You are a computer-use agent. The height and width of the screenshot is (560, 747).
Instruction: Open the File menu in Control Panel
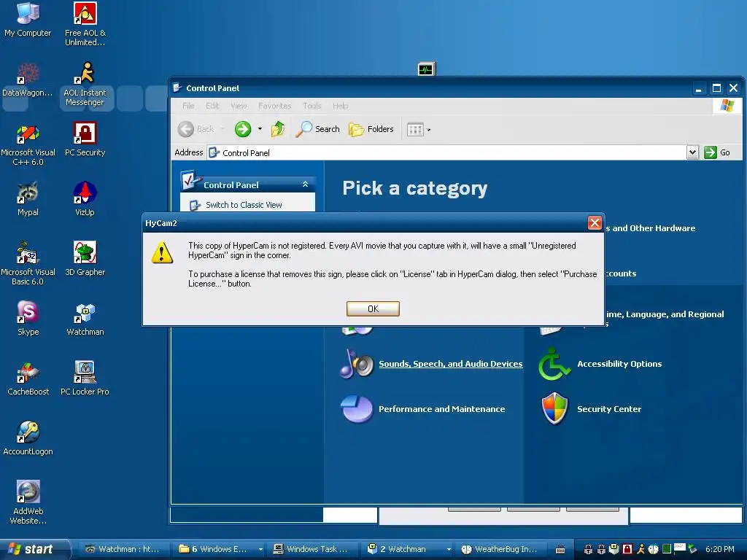coord(188,106)
